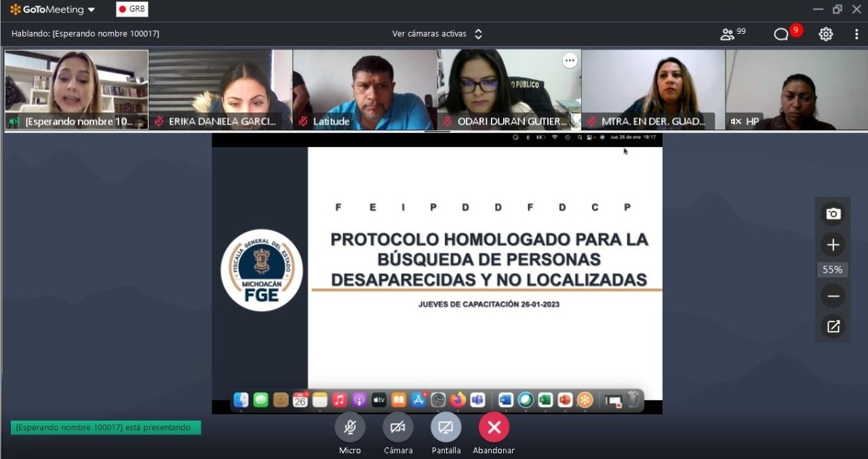Toggle the Cámara button on
The width and height of the screenshot is (868, 459).
pyautogui.click(x=398, y=427)
